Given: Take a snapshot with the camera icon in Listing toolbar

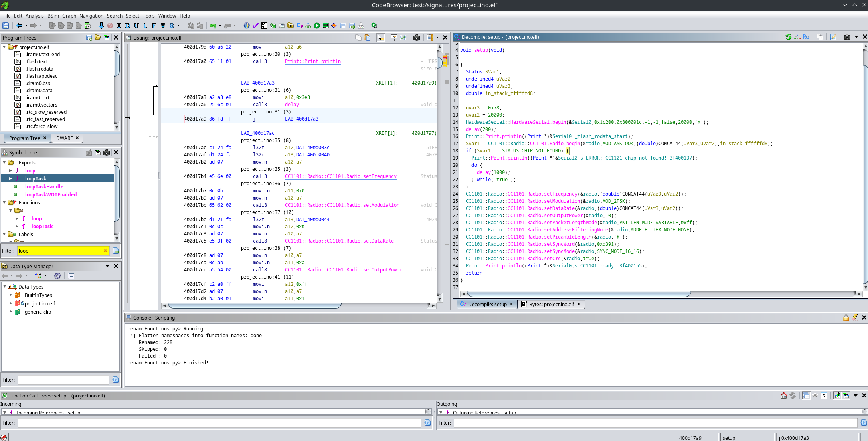Looking at the screenshot, I should [x=417, y=37].
